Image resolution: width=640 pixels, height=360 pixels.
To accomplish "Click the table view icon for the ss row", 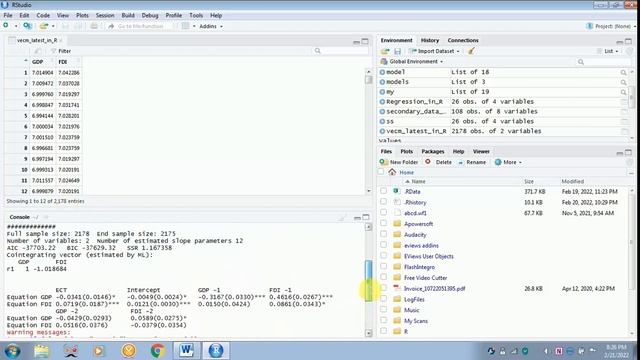I will (x=624, y=121).
